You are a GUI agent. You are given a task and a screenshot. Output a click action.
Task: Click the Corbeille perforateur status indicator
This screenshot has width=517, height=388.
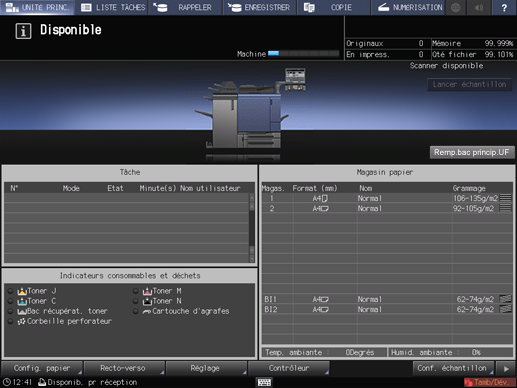pyautogui.click(x=11, y=321)
